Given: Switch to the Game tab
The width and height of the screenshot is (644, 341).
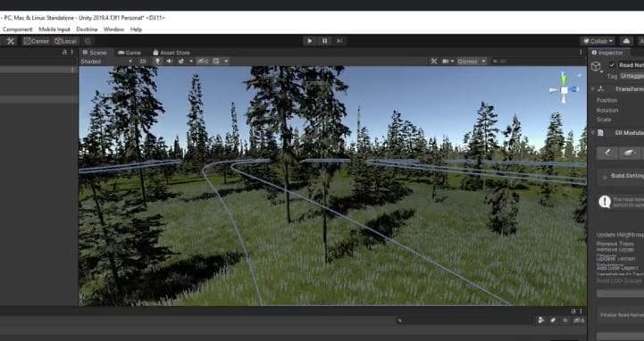Looking at the screenshot, I should click(130, 53).
